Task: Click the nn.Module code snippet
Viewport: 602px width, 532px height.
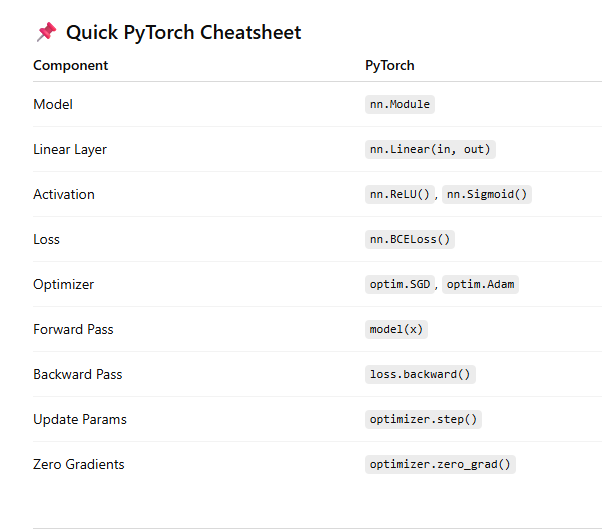Action: tap(400, 104)
